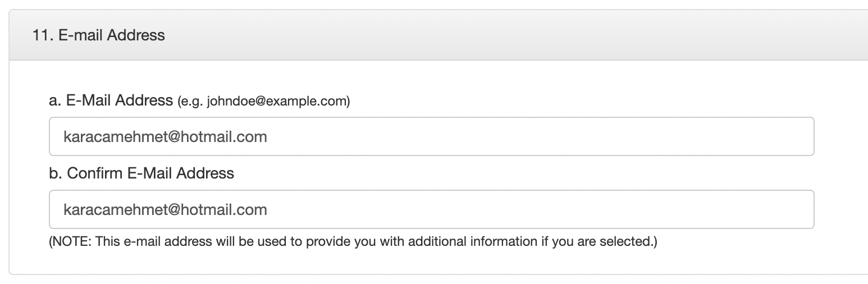Image resolution: width=868 pixels, height=284 pixels.
Task: Click the 'a. E-Mail Address' label
Action: click(111, 100)
